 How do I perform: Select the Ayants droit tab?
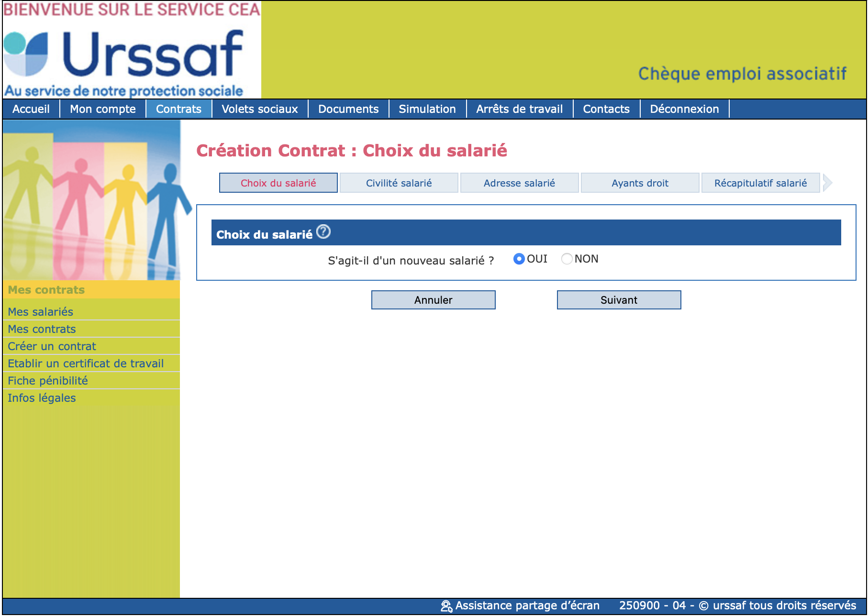(x=640, y=183)
